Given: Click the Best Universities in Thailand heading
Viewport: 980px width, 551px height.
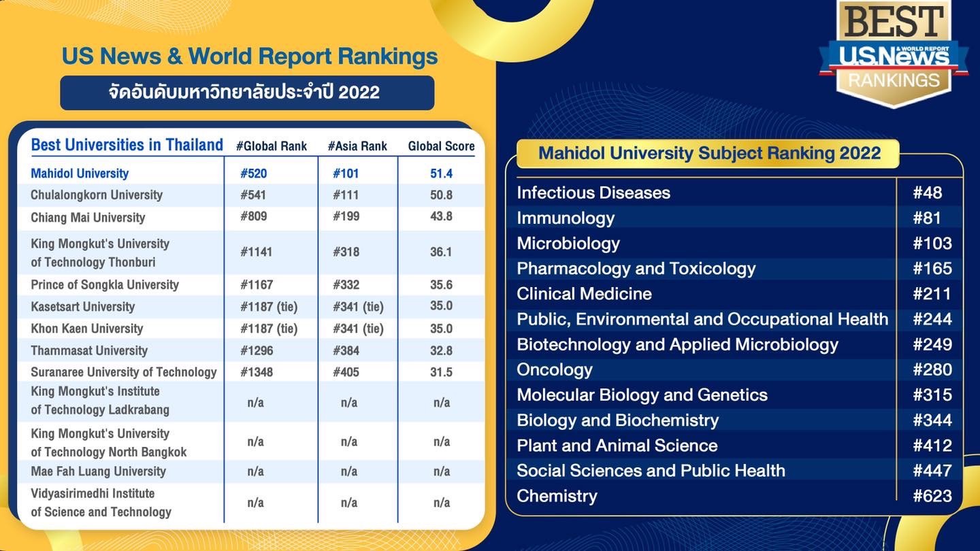Looking at the screenshot, I should [127, 145].
